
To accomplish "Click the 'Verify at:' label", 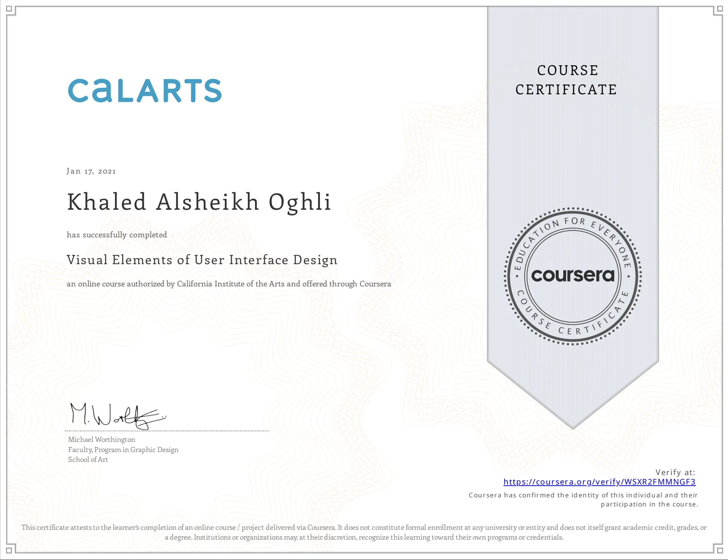I will [x=675, y=472].
